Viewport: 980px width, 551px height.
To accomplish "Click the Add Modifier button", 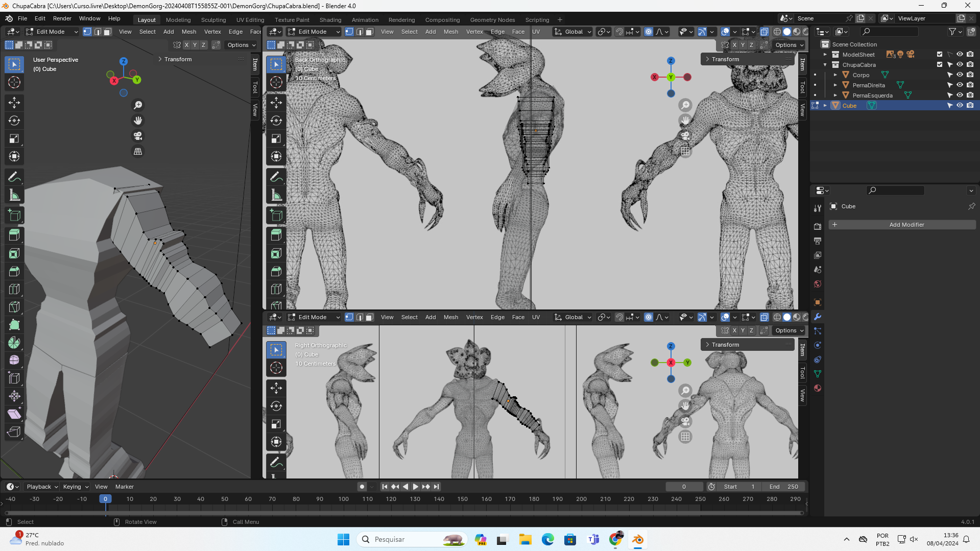I will click(902, 225).
